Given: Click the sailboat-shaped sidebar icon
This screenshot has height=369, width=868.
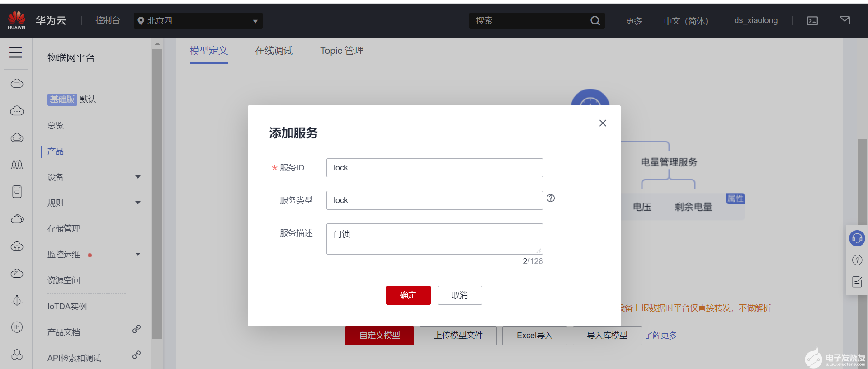Looking at the screenshot, I should [17, 300].
